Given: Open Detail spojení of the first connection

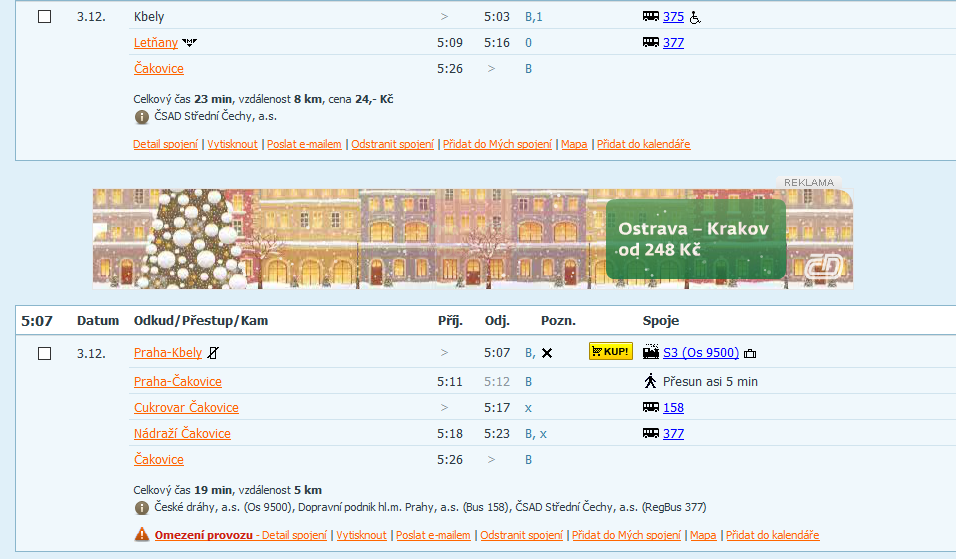Looking at the screenshot, I should click(166, 144).
